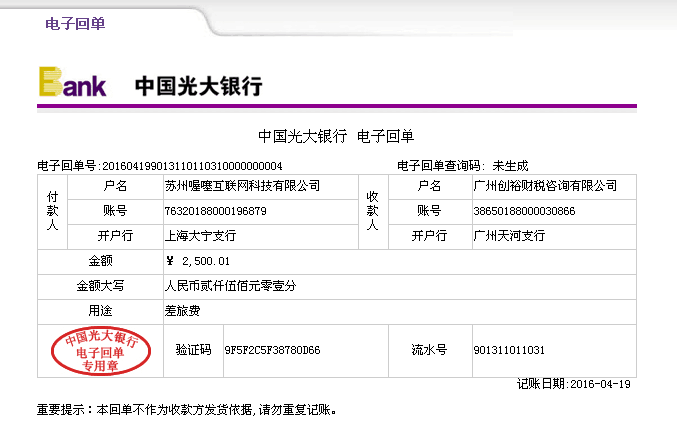
Task: Click the red 电子回单专用章 stamp
Action: coord(101,351)
